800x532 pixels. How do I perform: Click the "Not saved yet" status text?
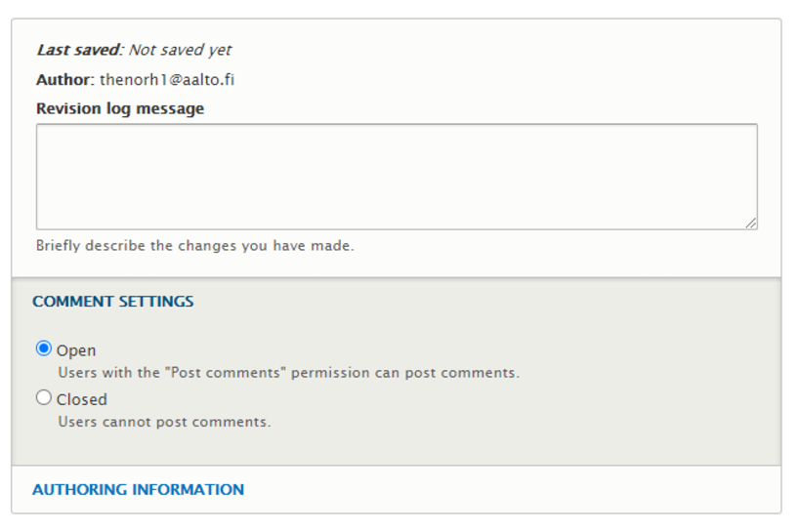(x=180, y=50)
